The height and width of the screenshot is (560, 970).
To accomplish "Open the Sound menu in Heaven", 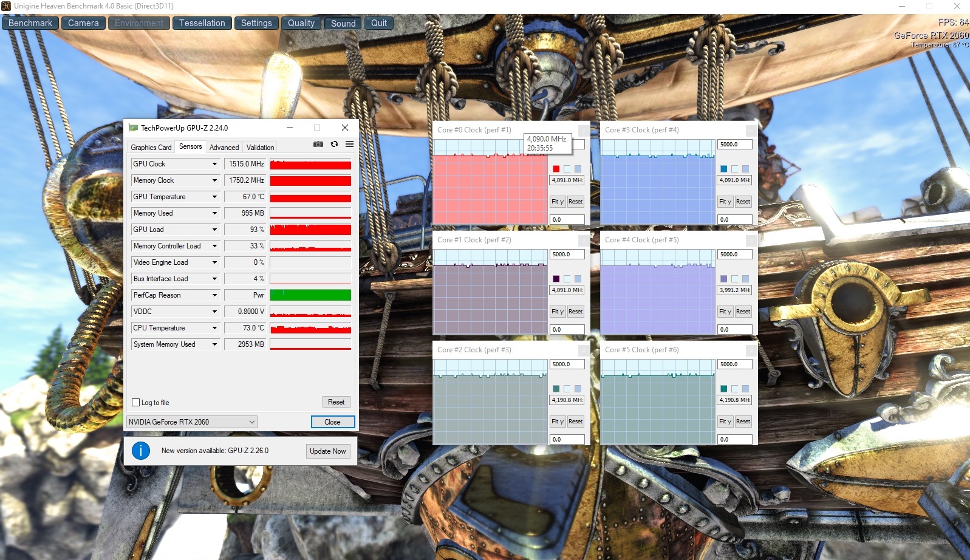I will click(343, 23).
